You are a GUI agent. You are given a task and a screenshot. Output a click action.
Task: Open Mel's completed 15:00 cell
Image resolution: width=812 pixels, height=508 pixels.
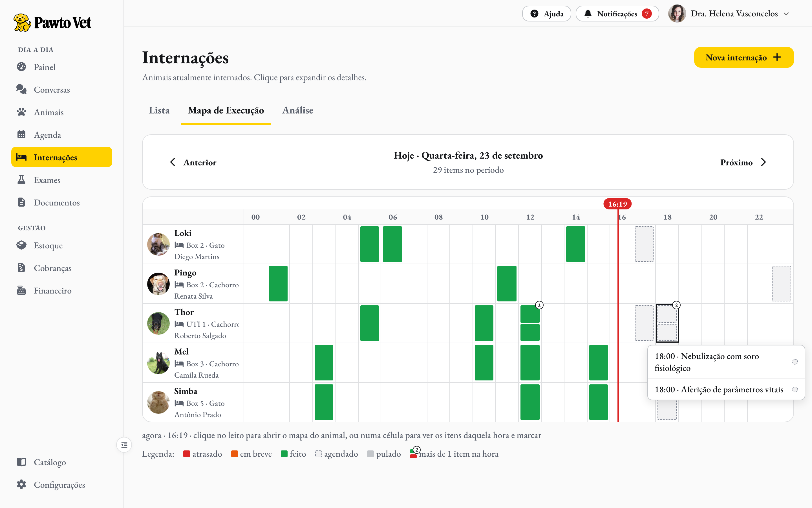pyautogui.click(x=598, y=363)
